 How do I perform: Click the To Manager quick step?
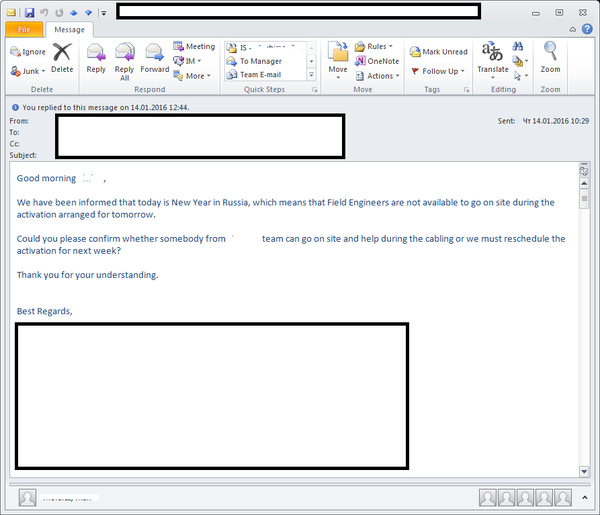[254, 61]
